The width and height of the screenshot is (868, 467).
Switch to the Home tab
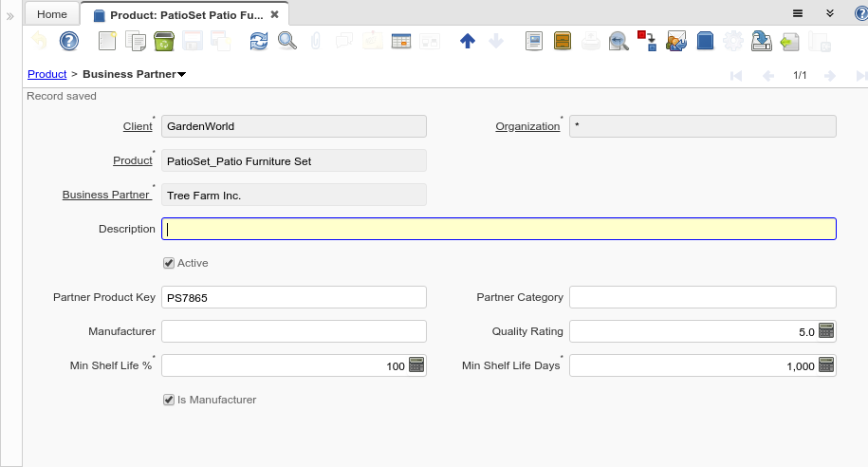pos(52,14)
